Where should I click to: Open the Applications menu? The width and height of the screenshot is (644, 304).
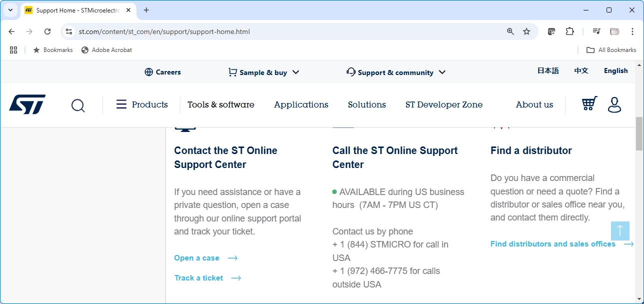pyautogui.click(x=301, y=104)
